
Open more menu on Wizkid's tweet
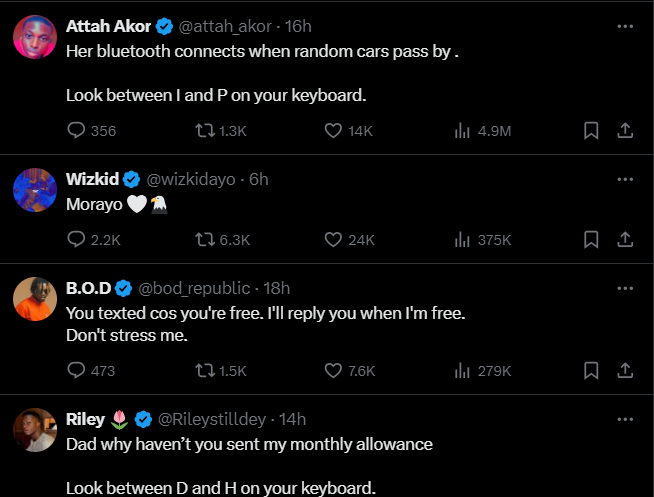pyautogui.click(x=625, y=180)
